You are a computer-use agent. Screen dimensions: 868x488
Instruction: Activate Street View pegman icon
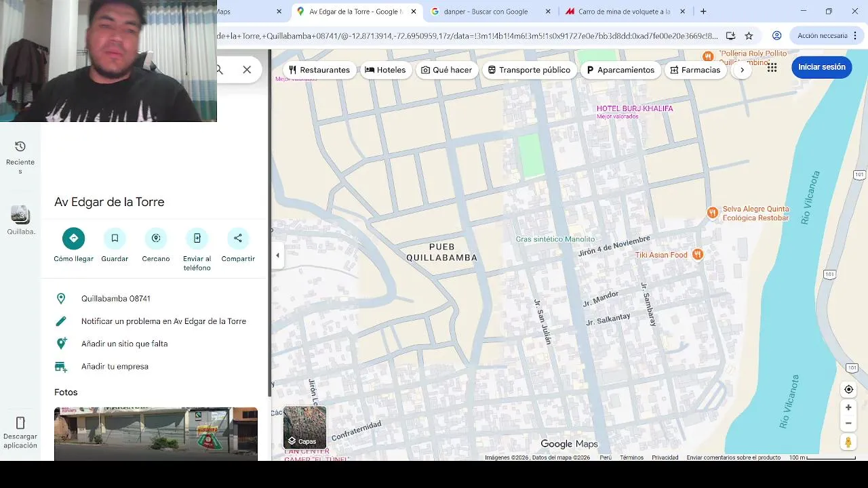(x=848, y=443)
